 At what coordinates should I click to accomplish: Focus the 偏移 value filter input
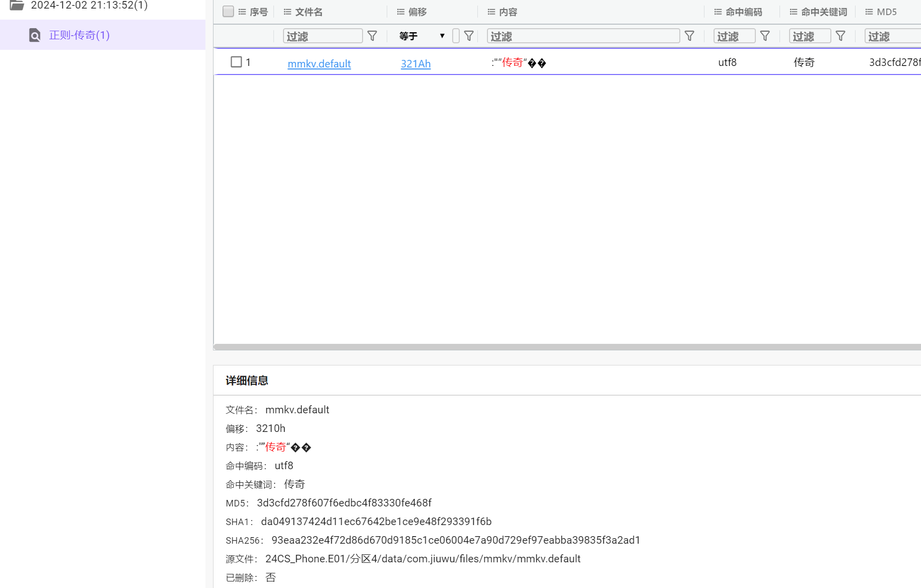click(x=456, y=36)
